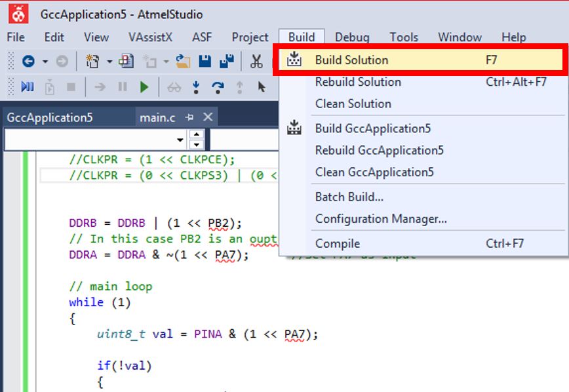Open the left navigation combo box dropdown
569x392 pixels.
[180, 140]
